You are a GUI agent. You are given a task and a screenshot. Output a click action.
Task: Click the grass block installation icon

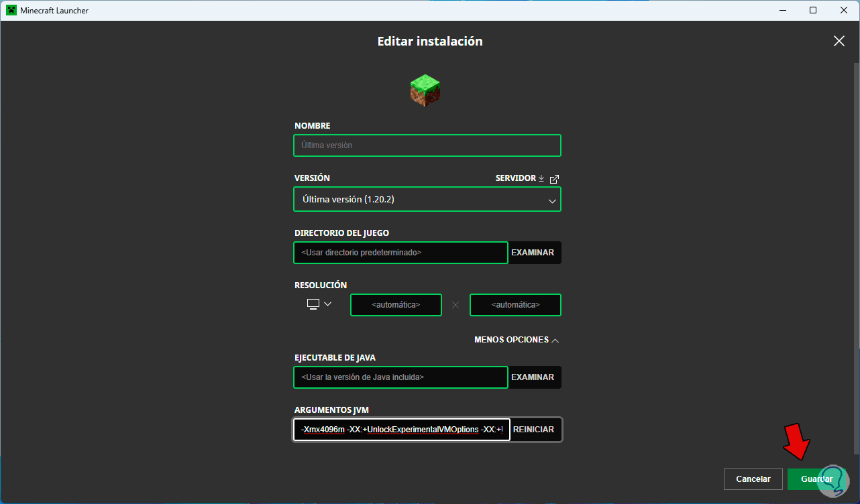425,90
